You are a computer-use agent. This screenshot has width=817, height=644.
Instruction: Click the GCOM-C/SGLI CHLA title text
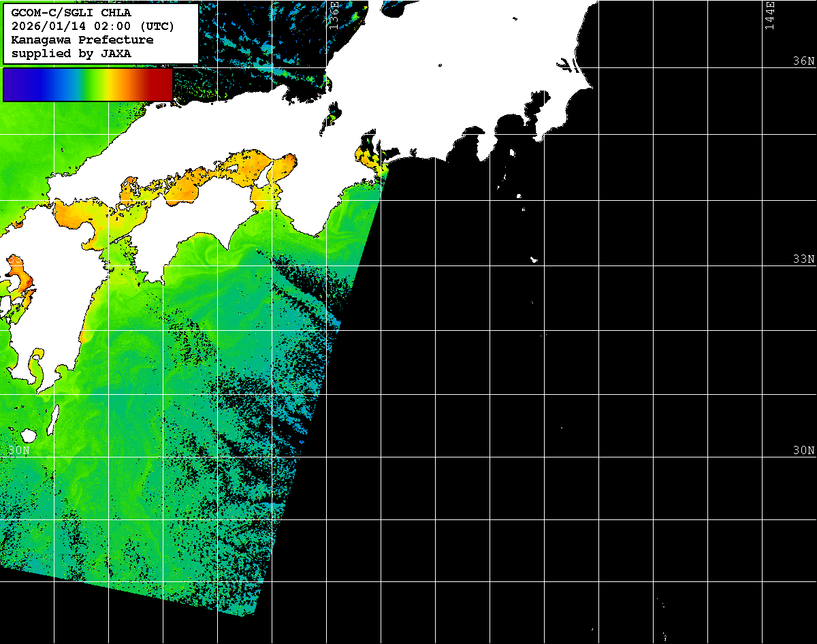[71, 12]
